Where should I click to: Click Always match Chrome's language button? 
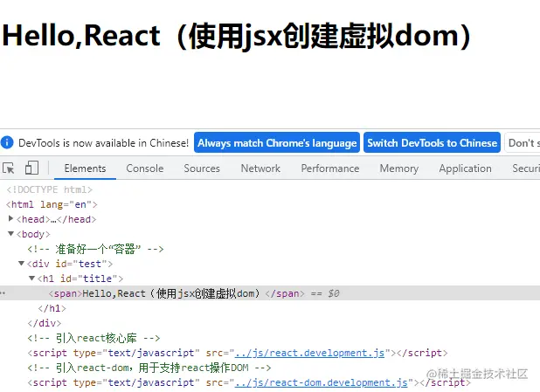click(277, 142)
